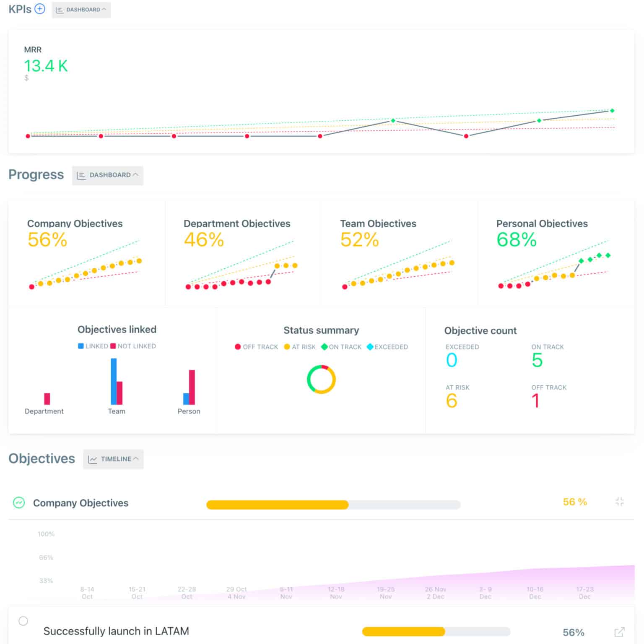Click the yellow AT RISK legend dot
The image size is (644, 644).
tap(287, 347)
